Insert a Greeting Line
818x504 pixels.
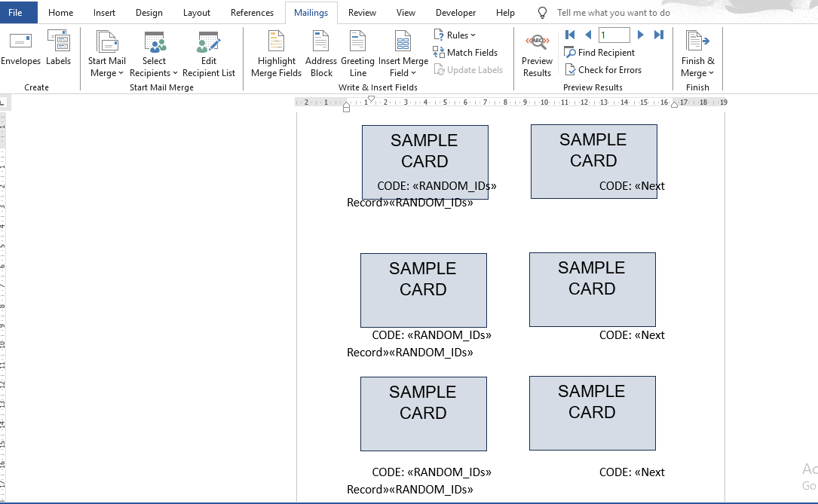357,54
